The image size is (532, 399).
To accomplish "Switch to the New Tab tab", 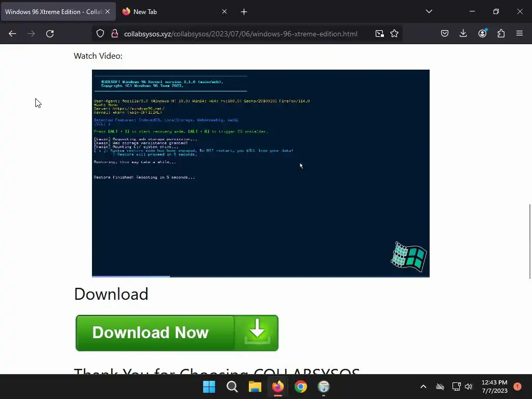I will (175, 11).
